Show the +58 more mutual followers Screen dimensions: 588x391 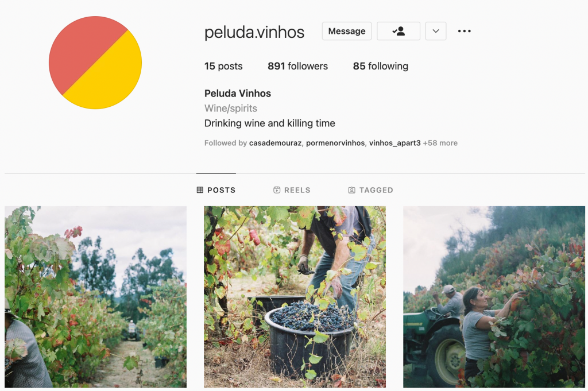(440, 143)
